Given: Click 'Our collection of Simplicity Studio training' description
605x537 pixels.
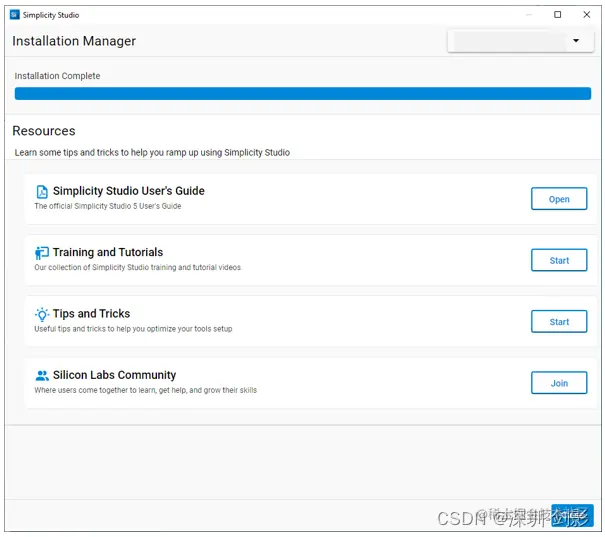Looking at the screenshot, I should [137, 267].
